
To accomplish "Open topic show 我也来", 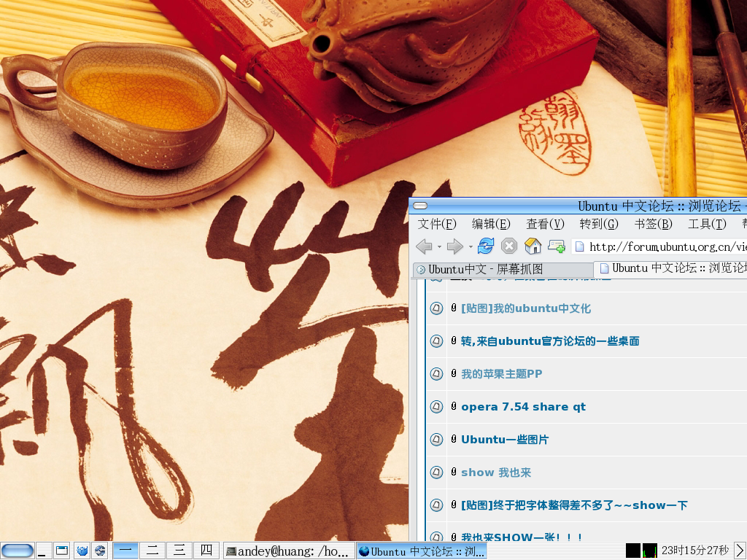I will point(496,472).
